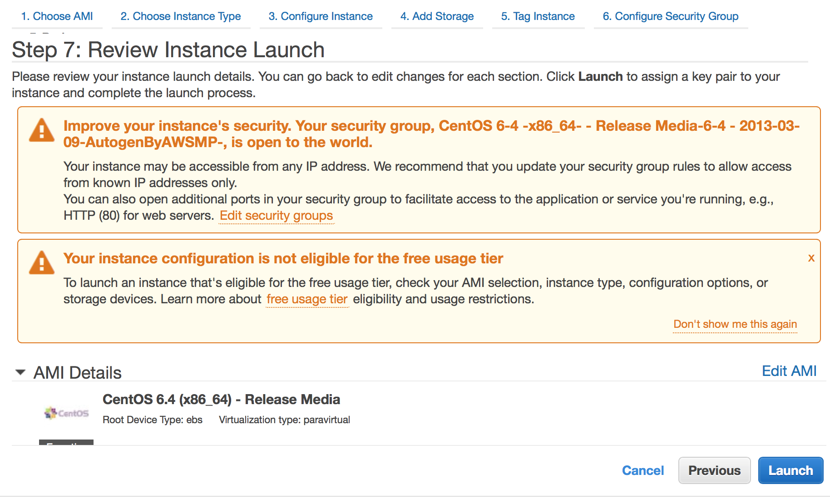
Task: Open the free usage tier link
Action: [307, 299]
